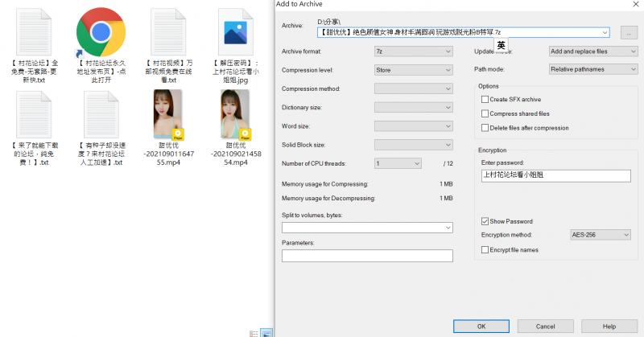Uncheck the Show Password checkbox
The width and height of the screenshot is (644, 337).
point(485,221)
